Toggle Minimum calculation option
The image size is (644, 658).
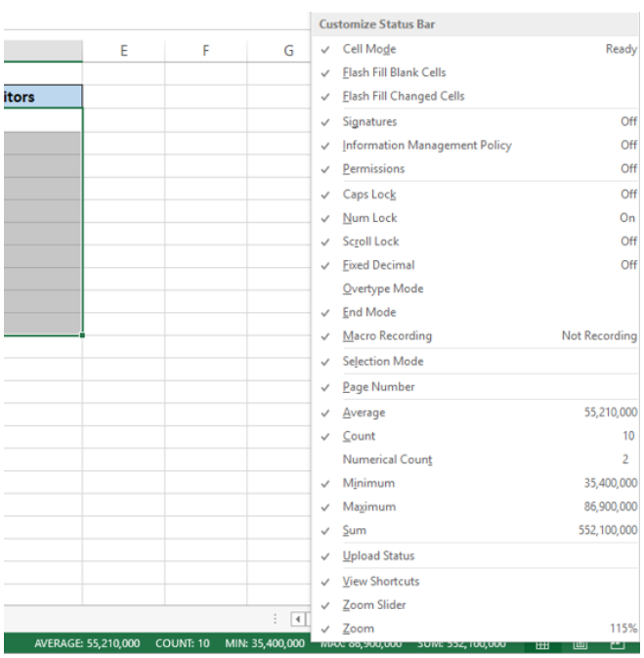click(x=476, y=483)
